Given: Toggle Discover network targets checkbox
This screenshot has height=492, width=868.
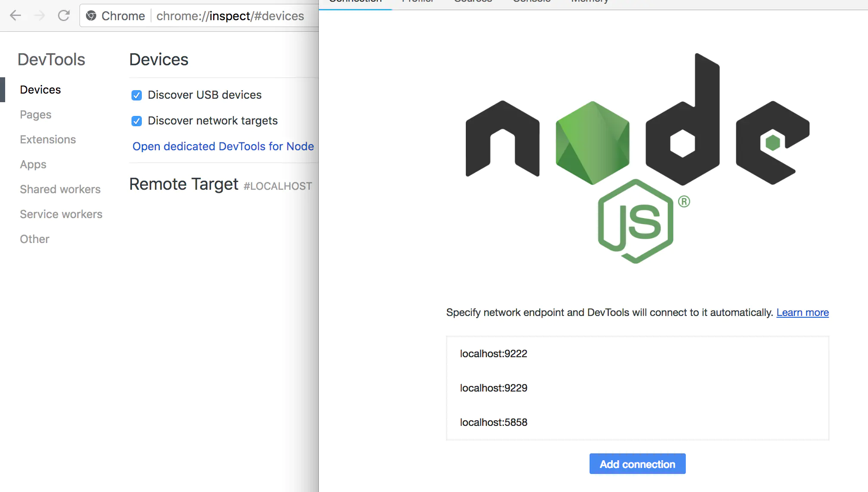Looking at the screenshot, I should (137, 121).
